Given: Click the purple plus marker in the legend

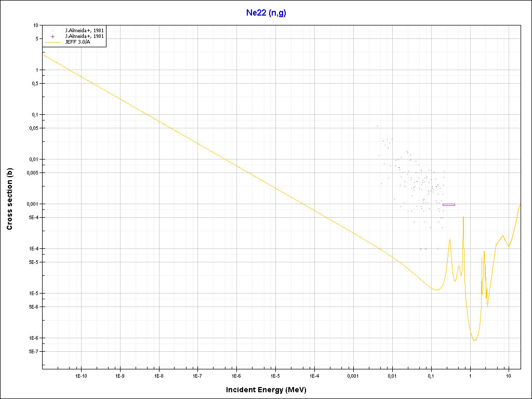Looking at the screenshot, I should point(53,36).
